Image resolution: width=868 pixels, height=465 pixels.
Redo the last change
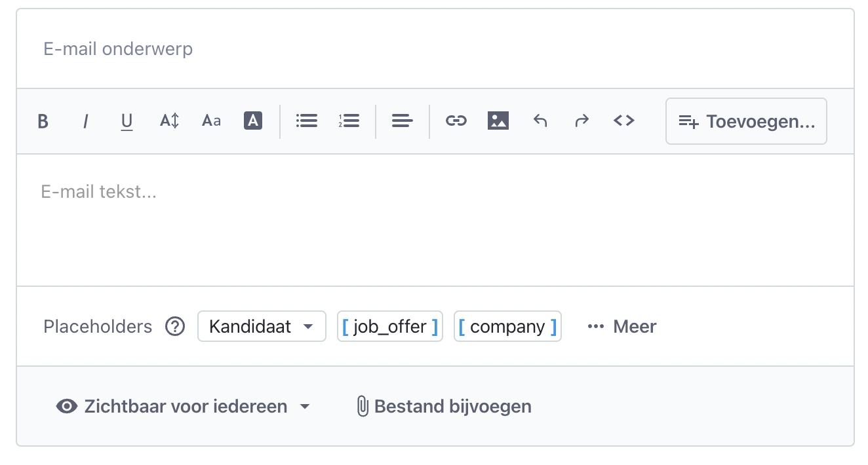pyautogui.click(x=582, y=121)
